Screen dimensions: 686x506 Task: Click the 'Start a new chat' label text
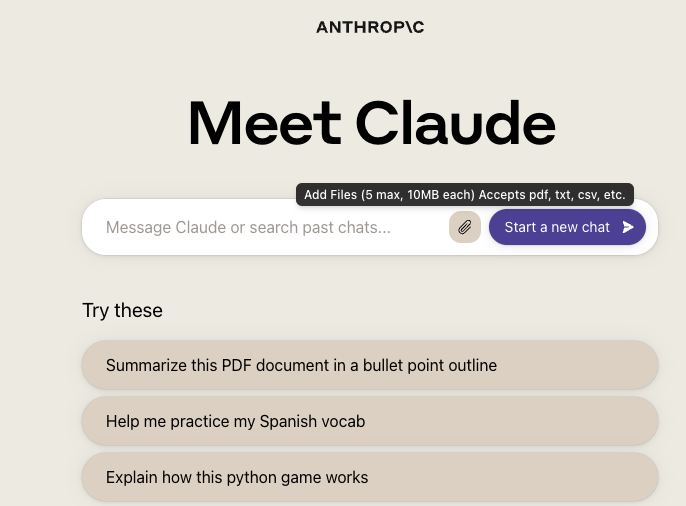[556, 227]
